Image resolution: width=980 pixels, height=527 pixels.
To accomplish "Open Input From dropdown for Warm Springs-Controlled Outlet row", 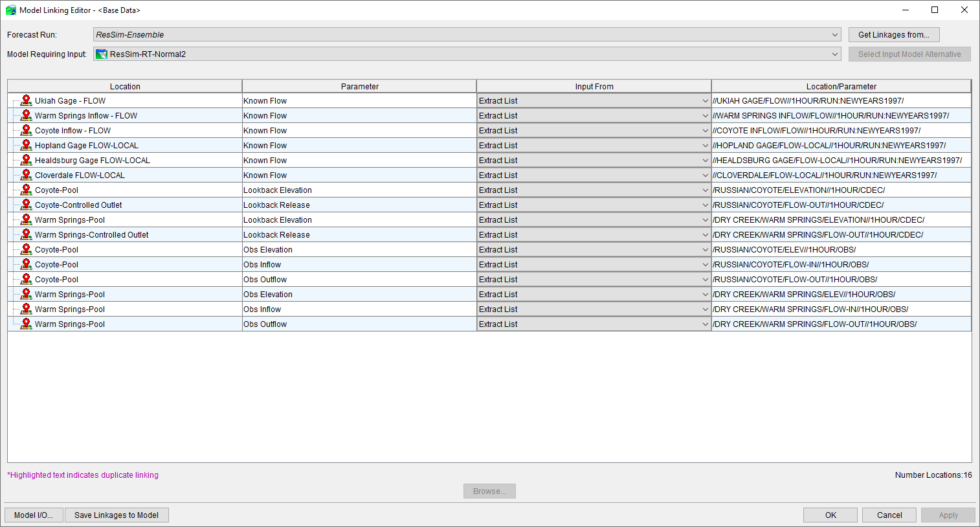I will pos(594,234).
